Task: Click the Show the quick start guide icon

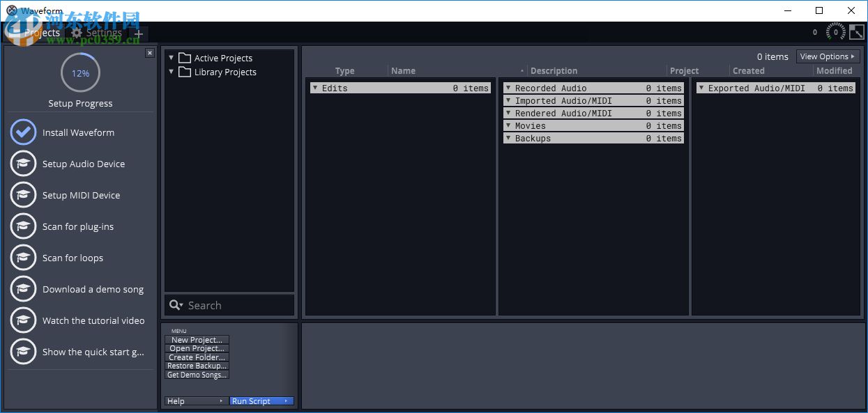Action: coord(23,352)
